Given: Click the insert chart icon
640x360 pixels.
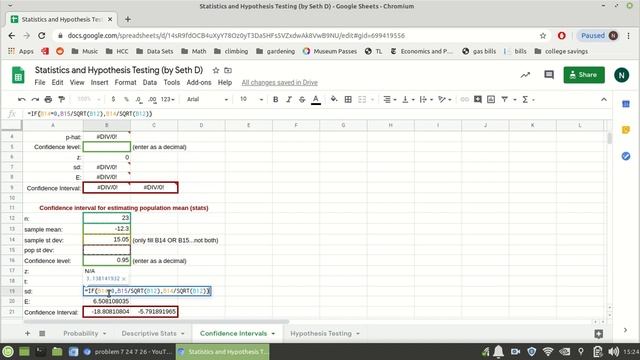Looking at the screenshot, I should 491,99.
